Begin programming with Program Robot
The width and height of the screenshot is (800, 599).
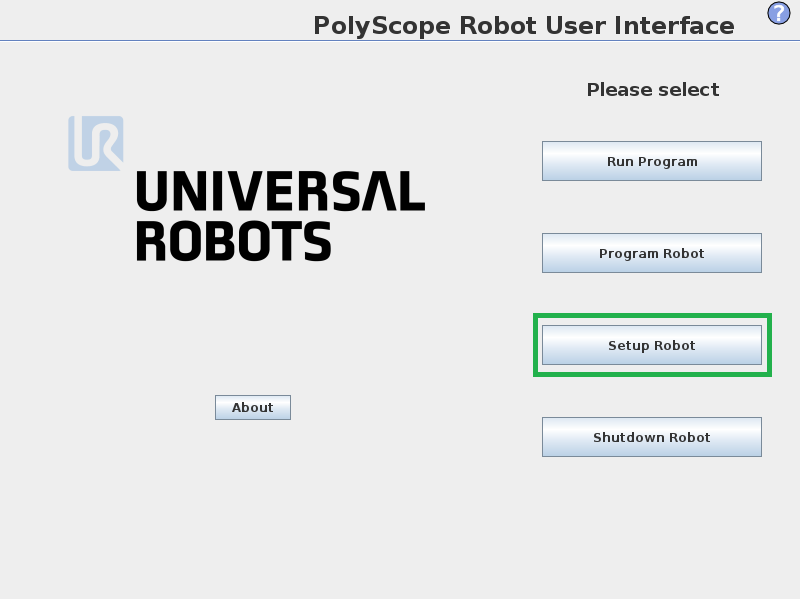click(x=651, y=253)
